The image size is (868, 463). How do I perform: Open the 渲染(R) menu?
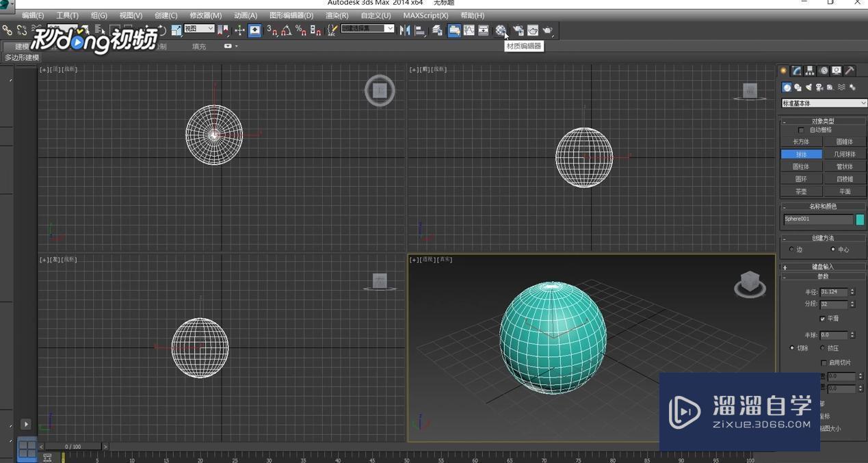tap(336, 15)
